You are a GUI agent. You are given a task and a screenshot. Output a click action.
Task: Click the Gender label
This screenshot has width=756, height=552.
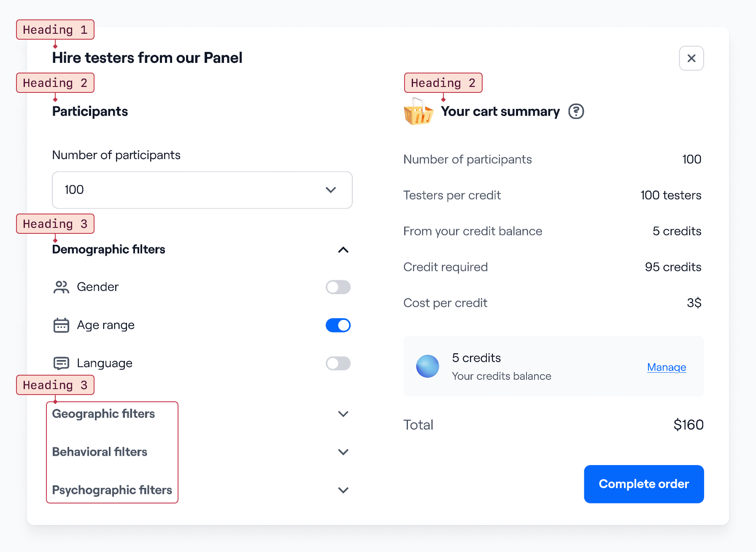pos(98,287)
